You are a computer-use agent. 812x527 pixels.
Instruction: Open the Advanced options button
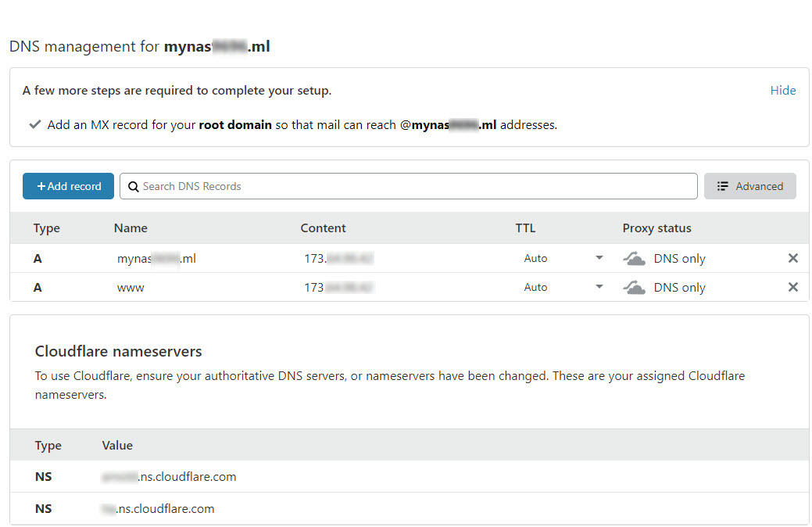click(749, 186)
